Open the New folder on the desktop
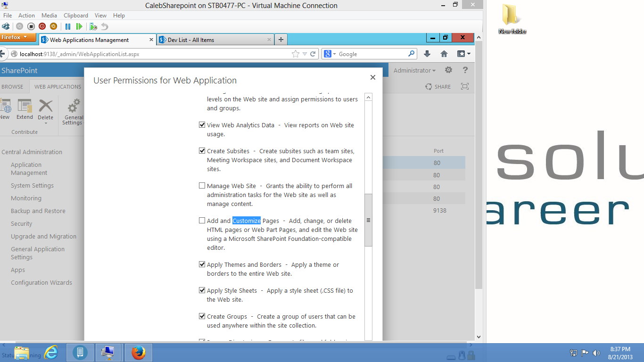644x362 pixels. pyautogui.click(x=512, y=19)
